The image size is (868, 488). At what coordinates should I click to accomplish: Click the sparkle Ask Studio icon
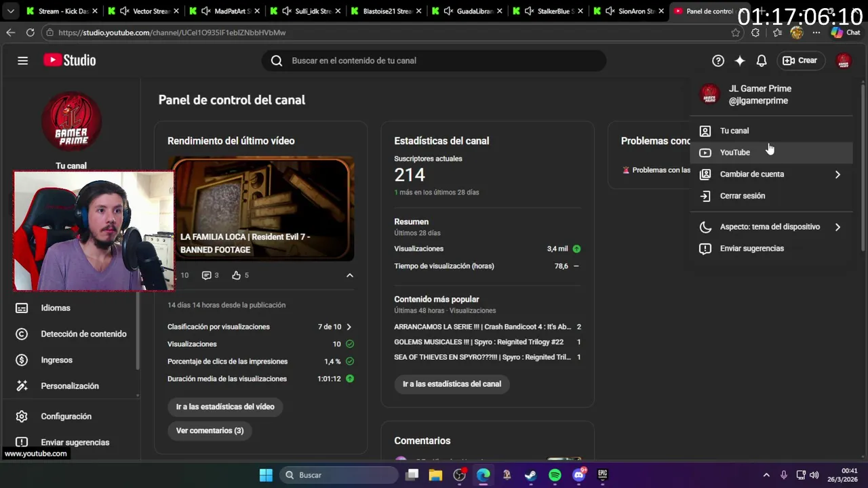740,60
